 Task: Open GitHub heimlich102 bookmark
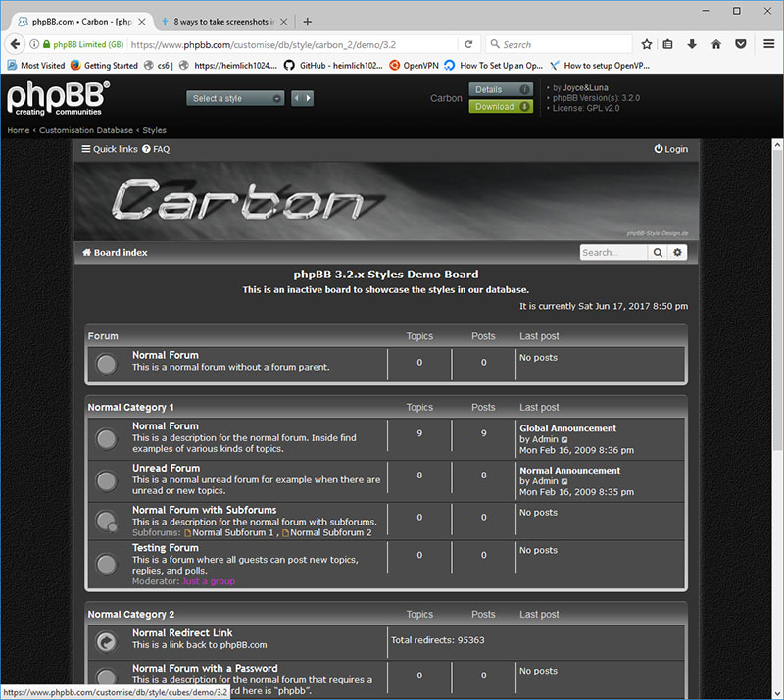333,65
